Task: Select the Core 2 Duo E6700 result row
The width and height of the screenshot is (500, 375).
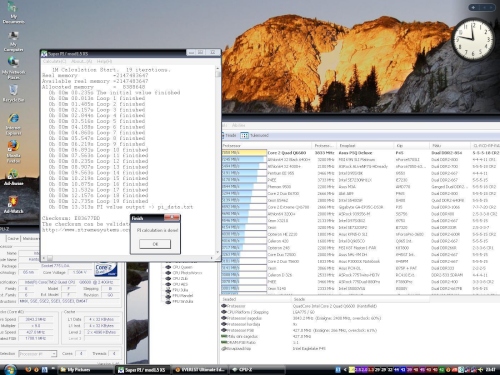Action: [x=361, y=194]
